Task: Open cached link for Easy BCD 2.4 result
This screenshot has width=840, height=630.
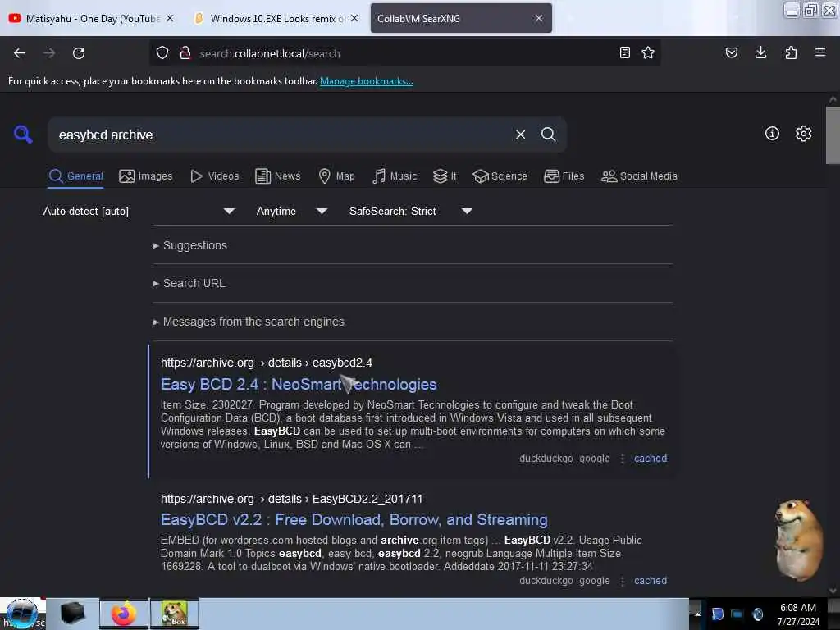Action: pyautogui.click(x=651, y=459)
